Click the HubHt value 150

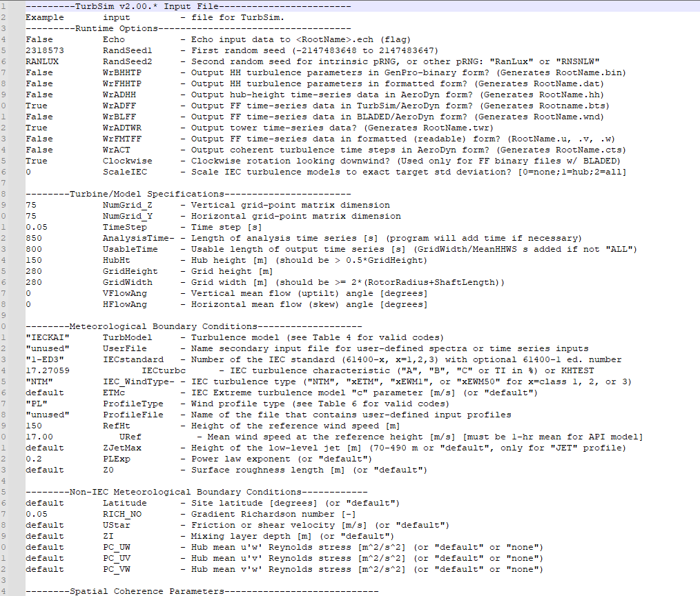[x=34, y=259]
